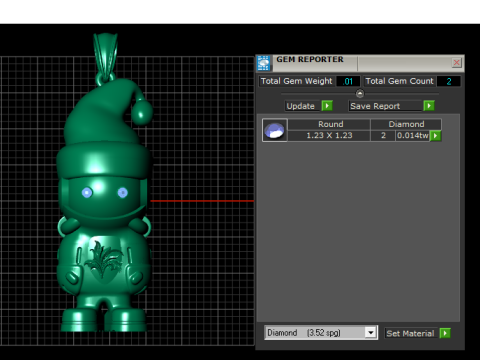Click the 'Total Gem Weight' label
480x360 pixels.
point(296,81)
